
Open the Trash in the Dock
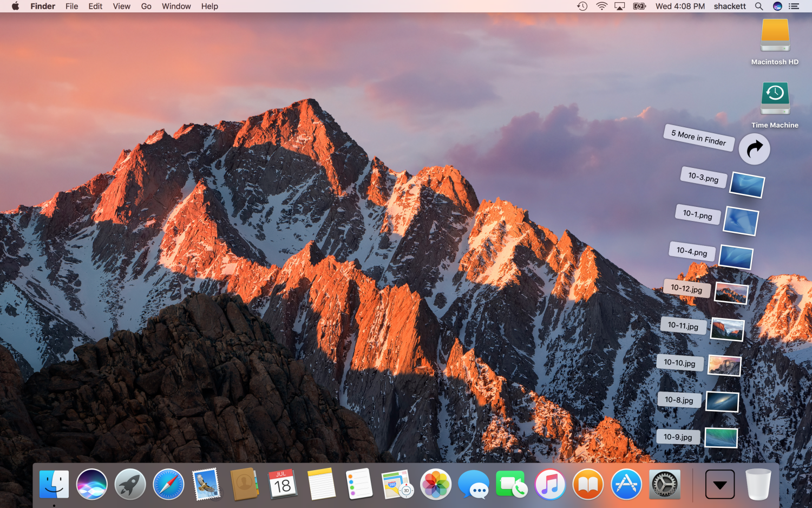tap(758, 484)
